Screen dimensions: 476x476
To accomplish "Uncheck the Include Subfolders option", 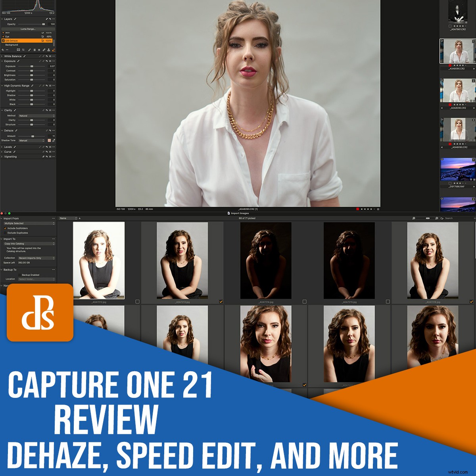I will point(5,228).
